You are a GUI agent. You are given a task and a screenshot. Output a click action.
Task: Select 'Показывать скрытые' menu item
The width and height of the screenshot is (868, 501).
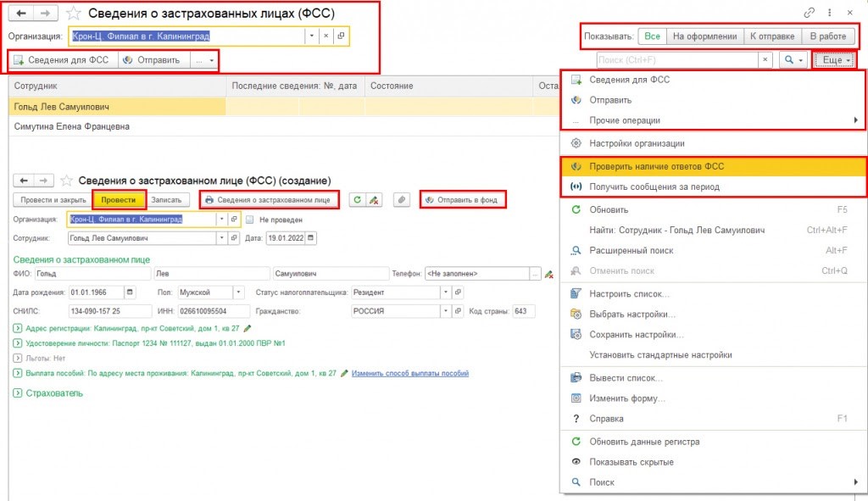(x=713, y=462)
